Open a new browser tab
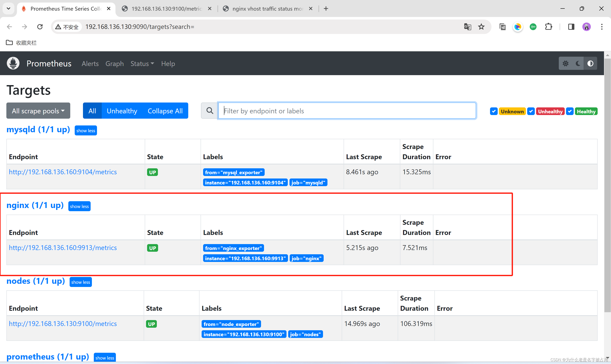The height and width of the screenshot is (364, 611). tap(326, 8)
